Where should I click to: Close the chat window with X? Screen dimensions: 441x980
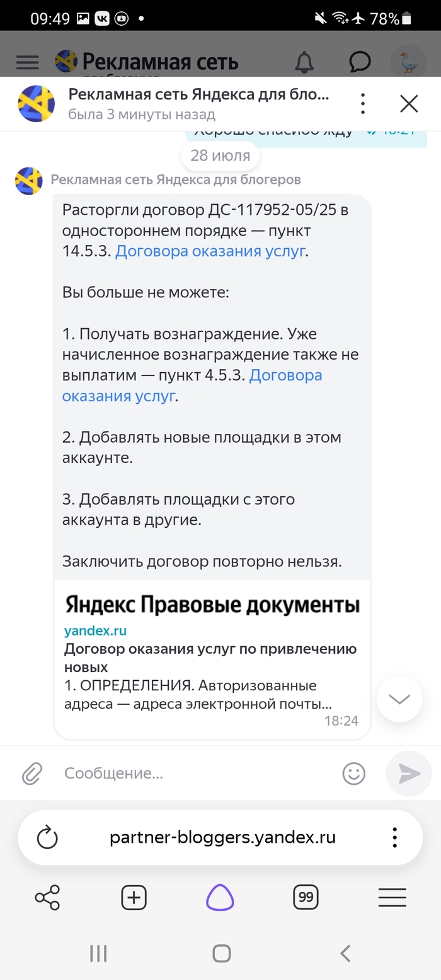409,104
